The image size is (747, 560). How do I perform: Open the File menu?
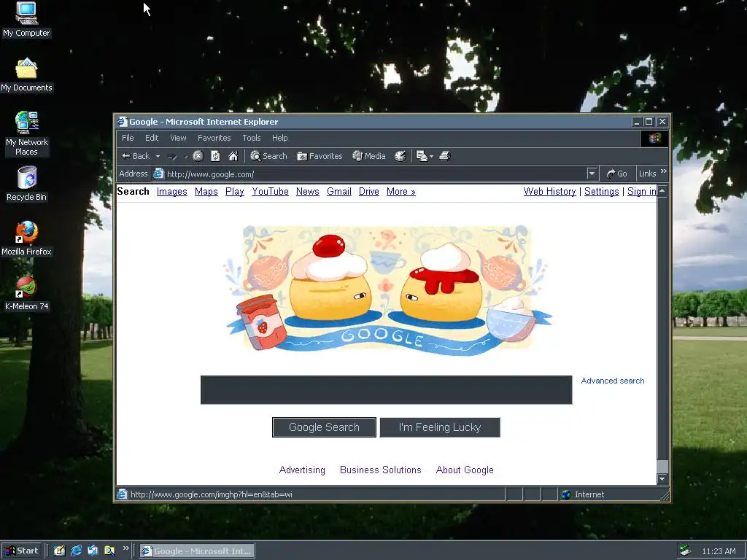(128, 138)
